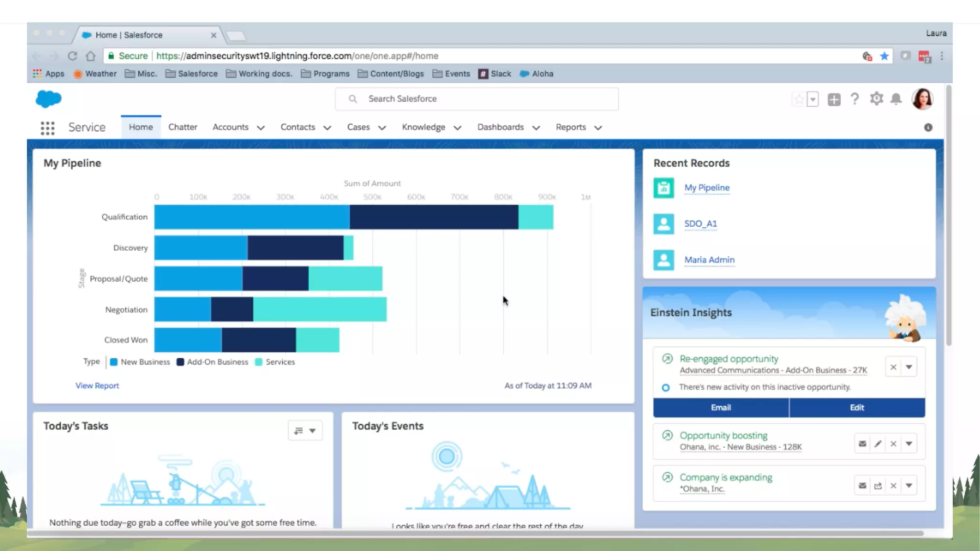Screen dimensions: 980x551
Task: Dismiss the Company is expanding insight
Action: pyautogui.click(x=893, y=486)
